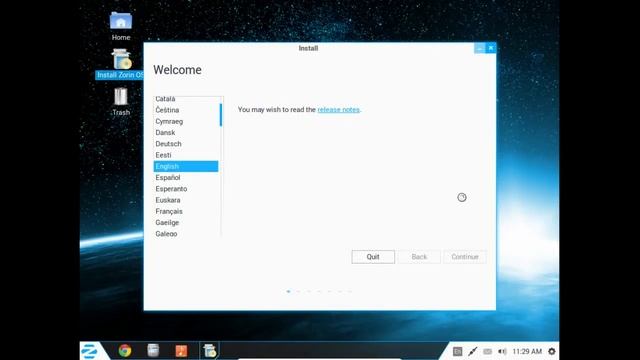Open the keyboard language indicator in tray
640x360 pixels.
458,351
